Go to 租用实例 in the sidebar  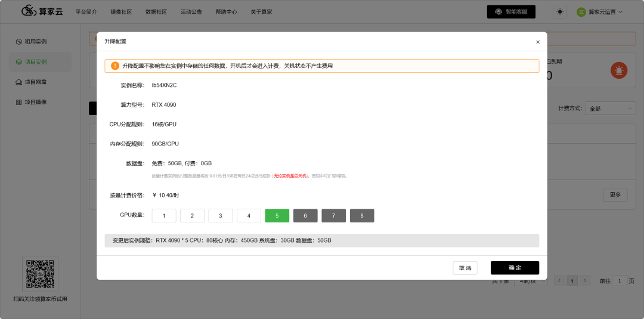click(x=41, y=42)
